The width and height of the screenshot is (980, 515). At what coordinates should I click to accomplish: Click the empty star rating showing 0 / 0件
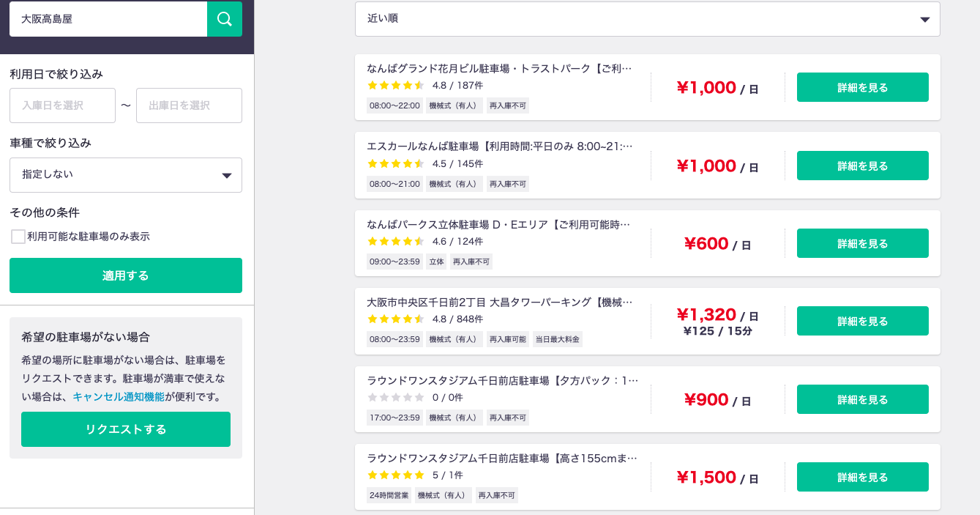[396, 398]
